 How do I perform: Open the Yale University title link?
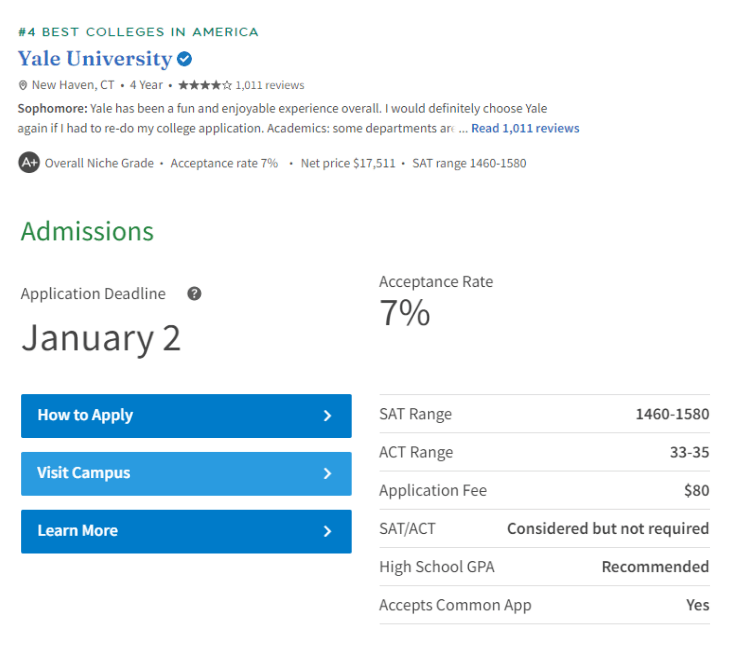(95, 59)
